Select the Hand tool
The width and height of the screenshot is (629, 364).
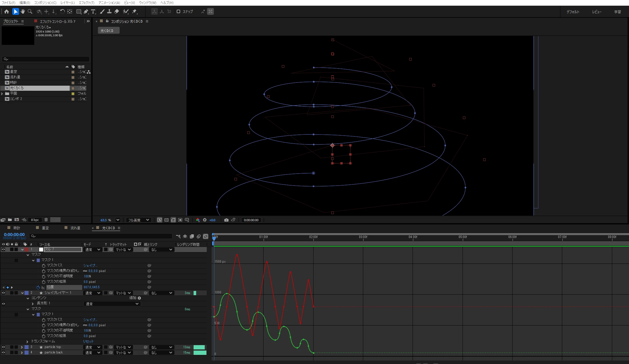(23, 11)
